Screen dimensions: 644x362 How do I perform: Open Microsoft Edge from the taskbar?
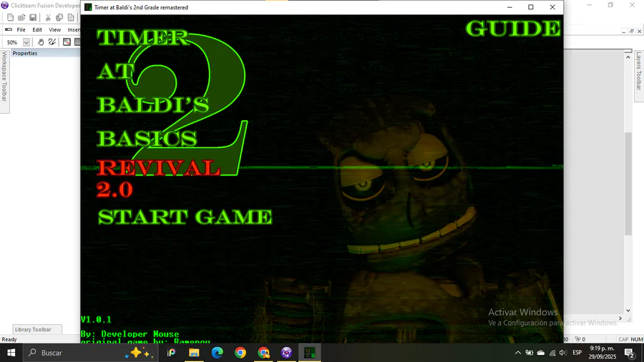218,353
